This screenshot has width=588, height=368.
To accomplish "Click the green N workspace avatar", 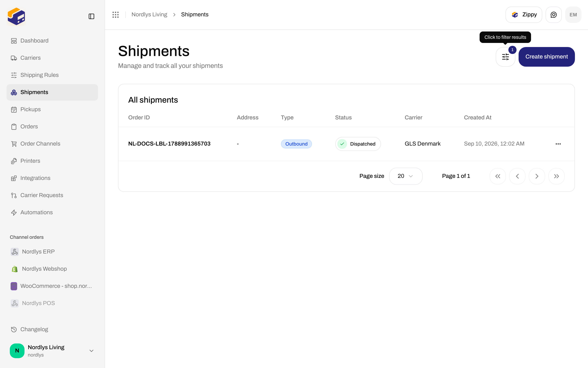I will [x=17, y=351].
